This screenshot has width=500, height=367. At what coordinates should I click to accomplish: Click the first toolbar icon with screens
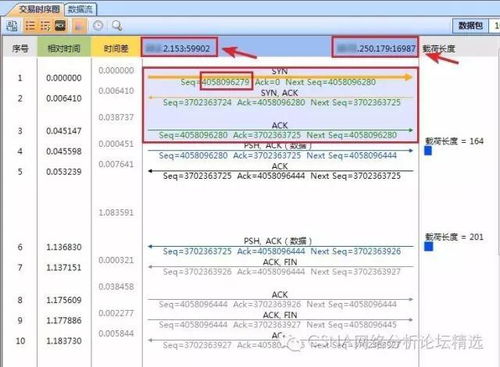point(12,26)
